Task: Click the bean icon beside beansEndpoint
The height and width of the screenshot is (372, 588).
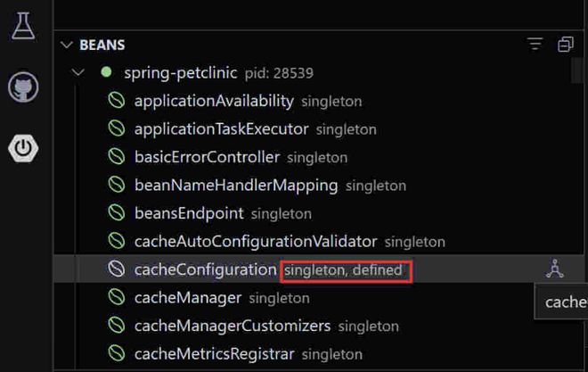Action: tap(116, 213)
